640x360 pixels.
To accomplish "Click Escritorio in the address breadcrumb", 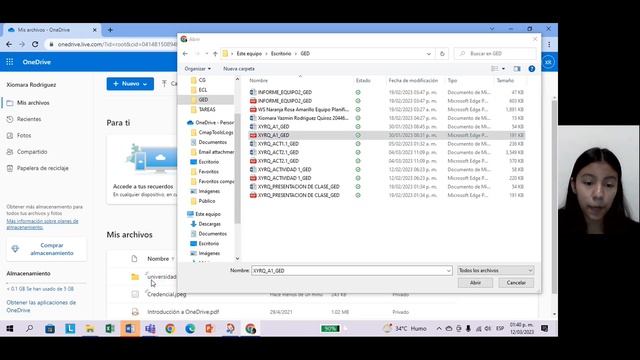I will [281, 53].
